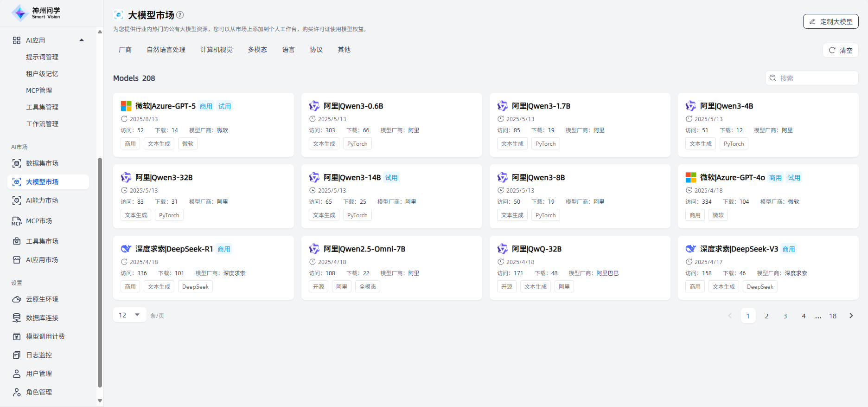868x407 pixels.
Task: Click the next page arrow
Action: click(851, 316)
